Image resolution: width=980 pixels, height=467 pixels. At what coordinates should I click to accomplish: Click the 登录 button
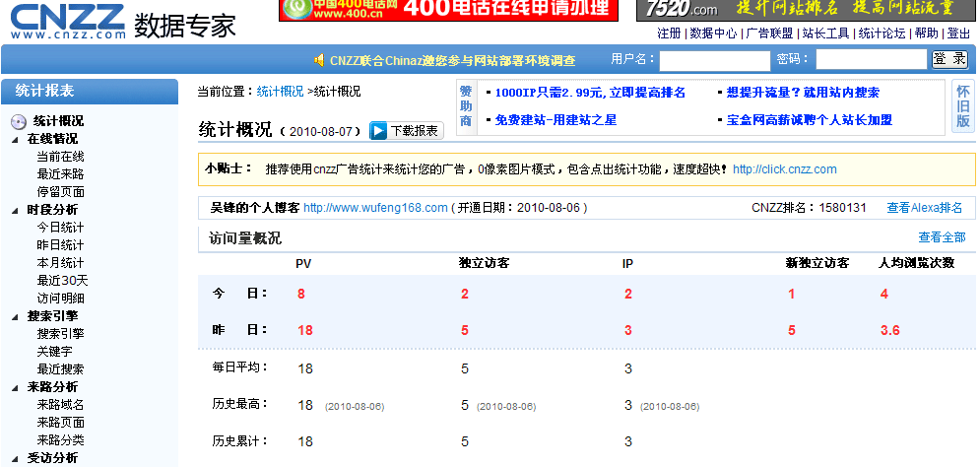pyautogui.click(x=950, y=59)
